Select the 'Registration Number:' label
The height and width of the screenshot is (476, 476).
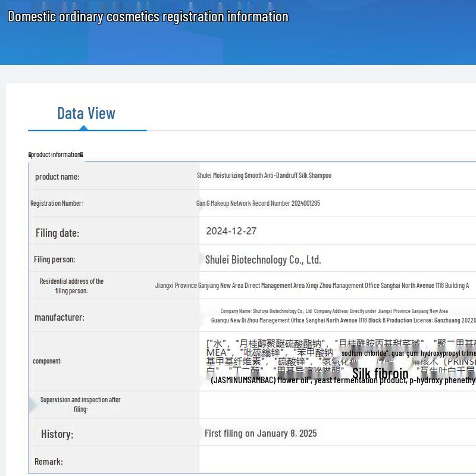click(57, 203)
